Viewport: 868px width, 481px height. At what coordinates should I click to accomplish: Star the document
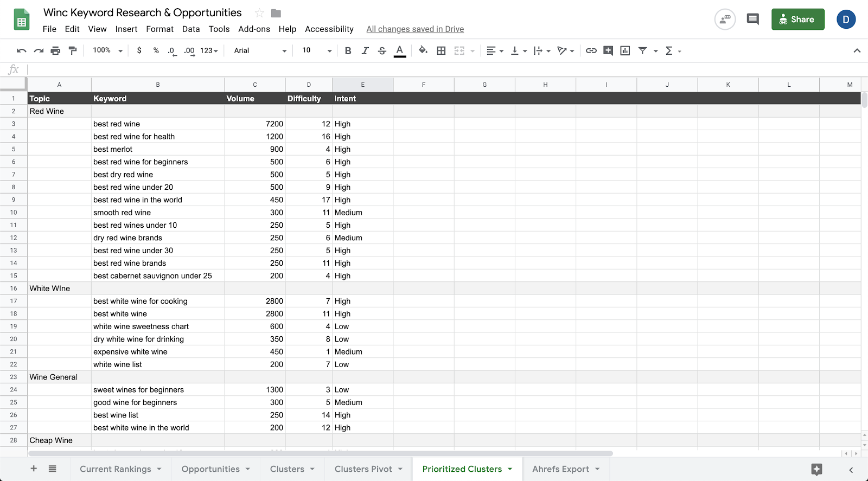point(259,13)
